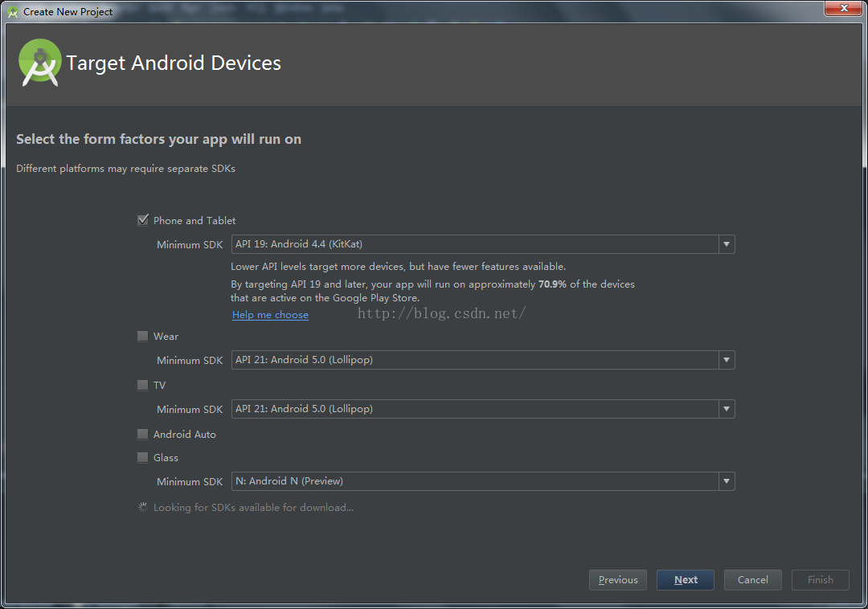Close the Create New Project window

844,8
